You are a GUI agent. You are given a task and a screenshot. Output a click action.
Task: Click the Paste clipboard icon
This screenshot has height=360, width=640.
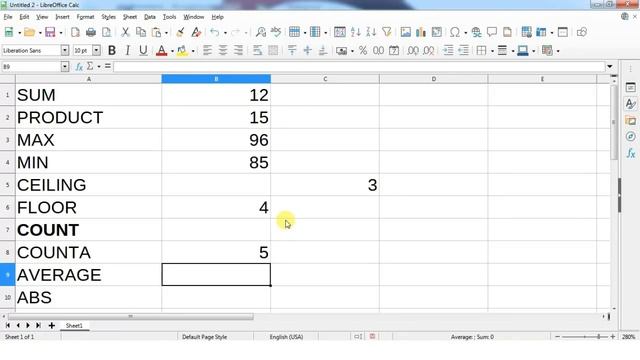pos(156,32)
